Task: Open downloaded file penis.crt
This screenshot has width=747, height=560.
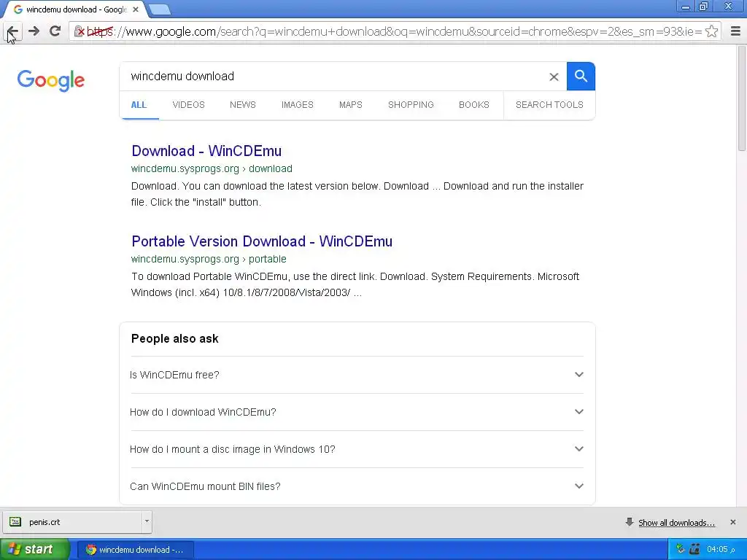Action: click(x=72, y=522)
